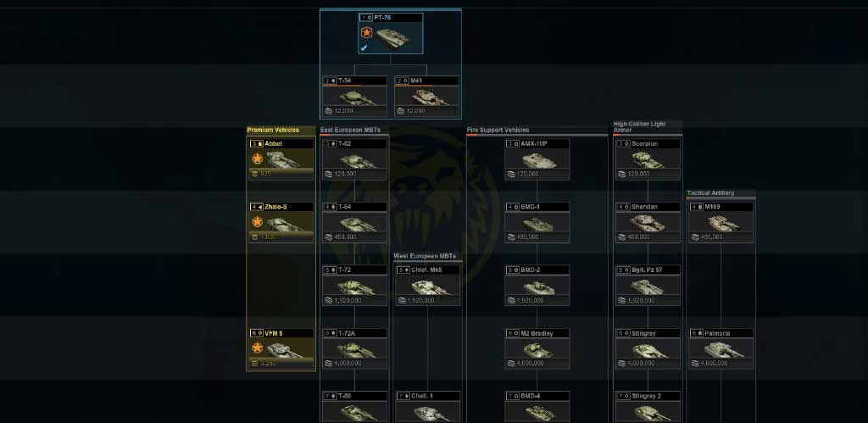
Task: Select the PT-76 tank image
Action: 392,36
